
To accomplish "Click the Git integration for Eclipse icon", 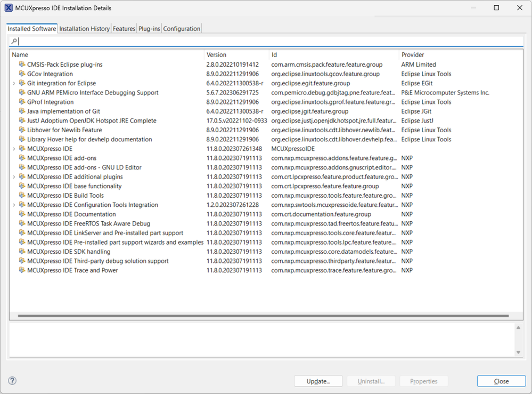I will [22, 83].
